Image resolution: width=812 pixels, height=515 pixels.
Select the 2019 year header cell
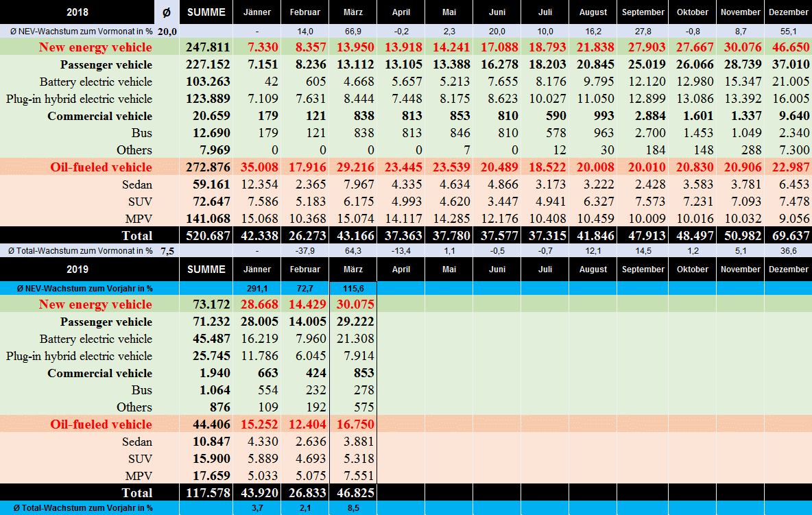point(77,269)
